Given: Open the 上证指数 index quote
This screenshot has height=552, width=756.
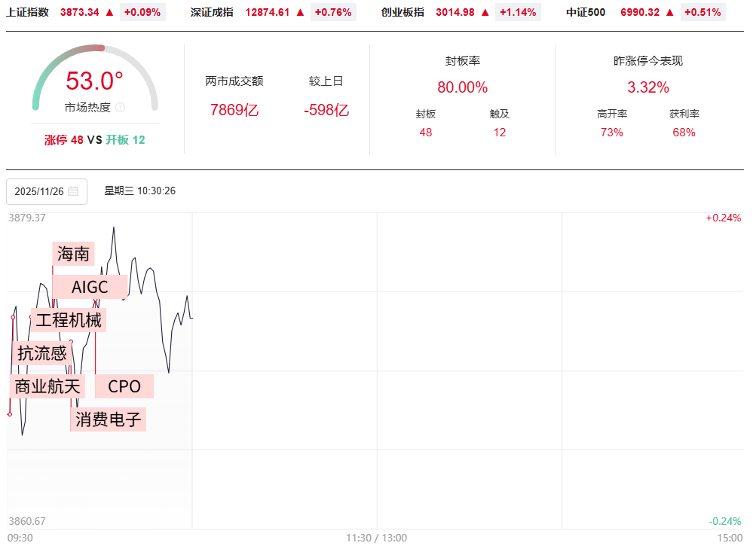Looking at the screenshot, I should pos(28,12).
